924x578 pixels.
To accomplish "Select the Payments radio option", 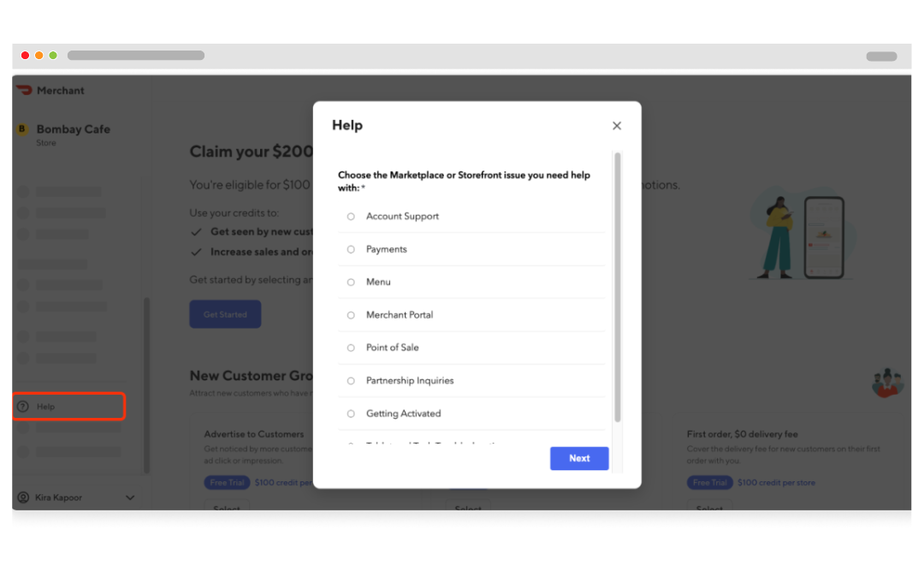I will 351,249.
